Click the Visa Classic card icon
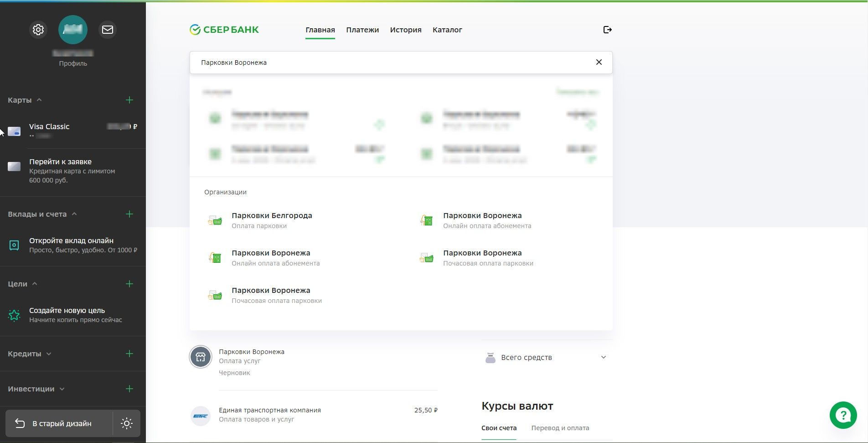The height and width of the screenshot is (443, 868). point(14,131)
